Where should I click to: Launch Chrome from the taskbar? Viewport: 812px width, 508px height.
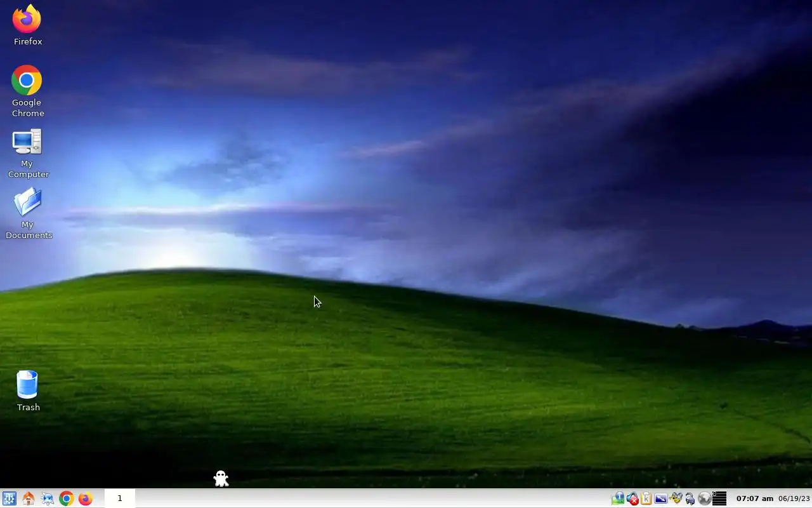[66, 498]
